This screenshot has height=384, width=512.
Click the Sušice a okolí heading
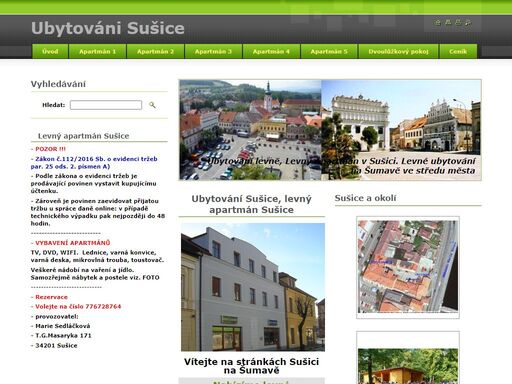[x=365, y=198]
